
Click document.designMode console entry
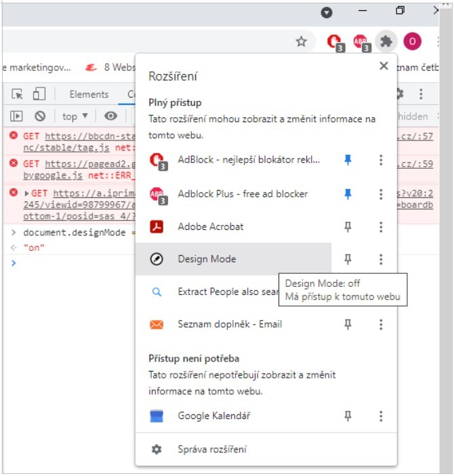(79, 233)
